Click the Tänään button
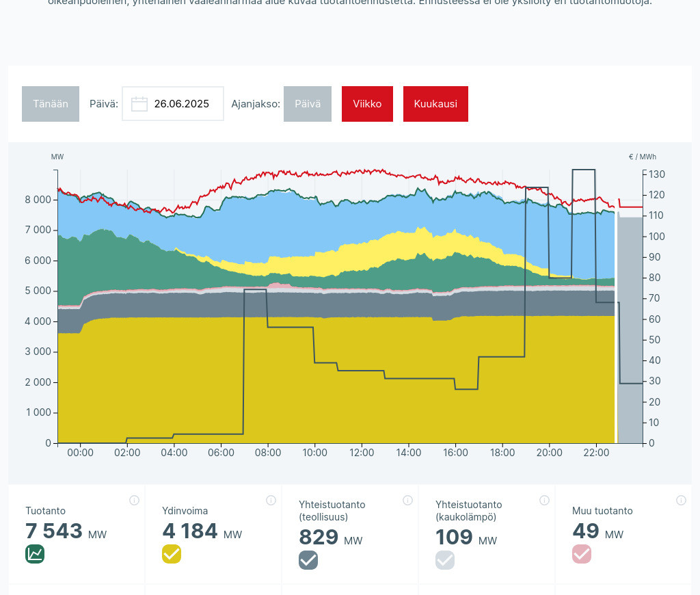Viewport: 700px width, 595px height. click(51, 104)
